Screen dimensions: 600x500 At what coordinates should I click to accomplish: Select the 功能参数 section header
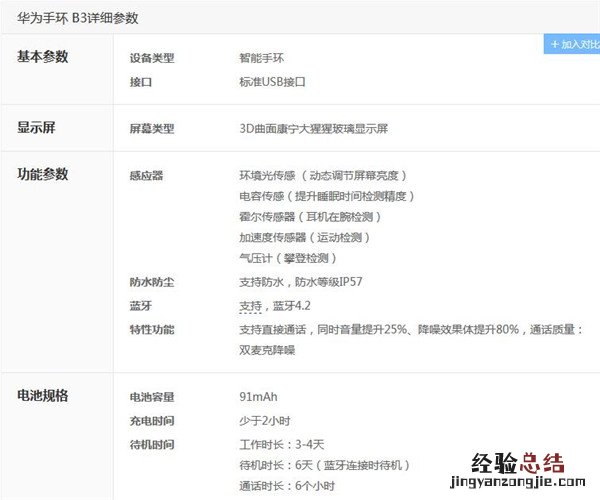(x=43, y=174)
